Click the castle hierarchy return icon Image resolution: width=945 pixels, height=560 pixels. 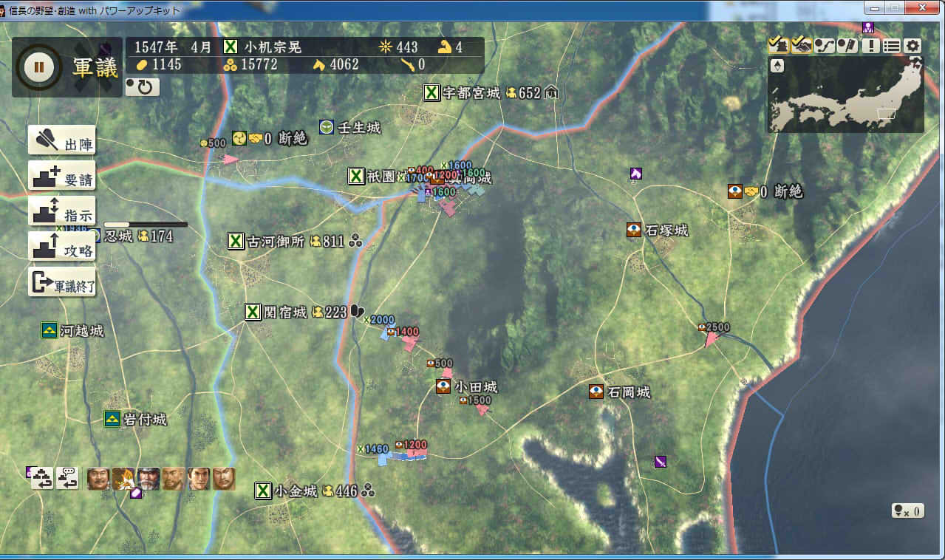41,479
